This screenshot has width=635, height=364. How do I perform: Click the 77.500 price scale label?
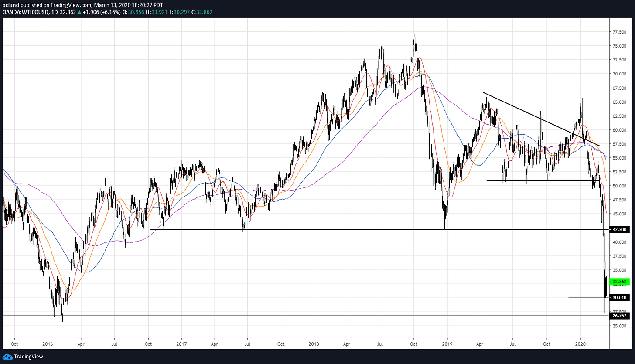[620, 32]
